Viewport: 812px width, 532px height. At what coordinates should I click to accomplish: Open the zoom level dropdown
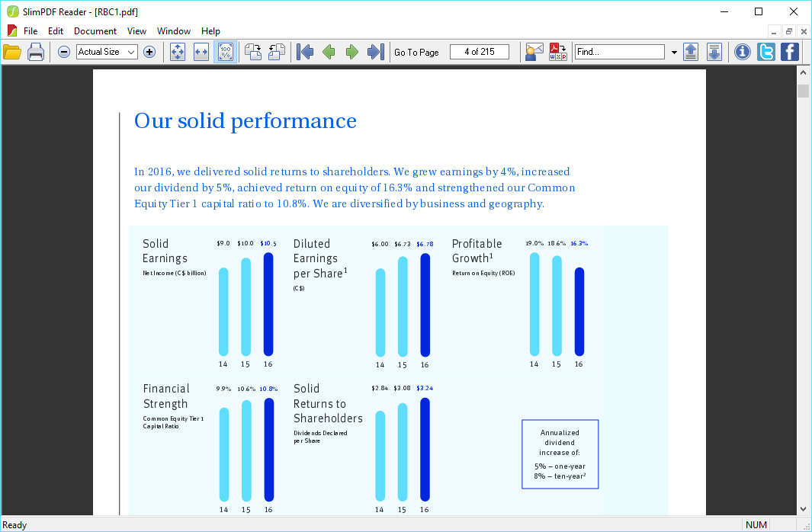coord(130,51)
